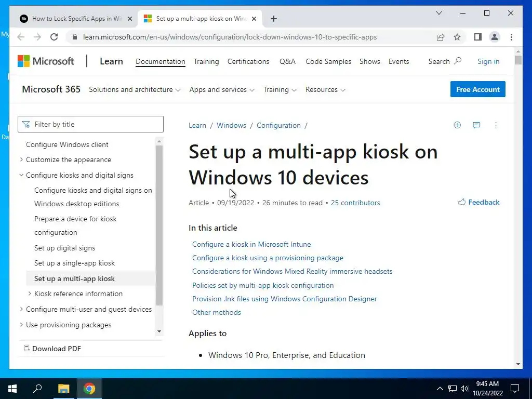The height and width of the screenshot is (399, 532).
Task: Click Download PDF button
Action: click(52, 349)
